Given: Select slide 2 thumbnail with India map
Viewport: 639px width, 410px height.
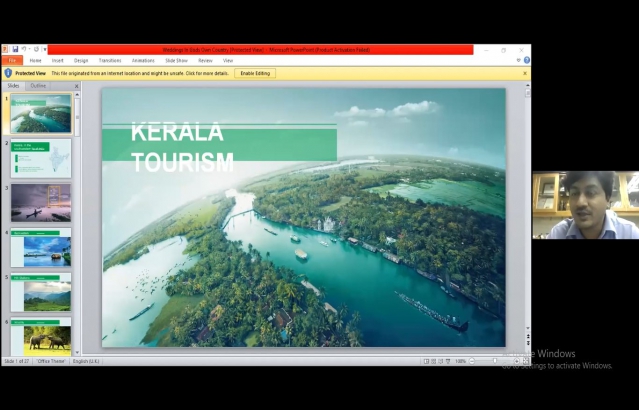Looking at the screenshot, I should (41, 158).
